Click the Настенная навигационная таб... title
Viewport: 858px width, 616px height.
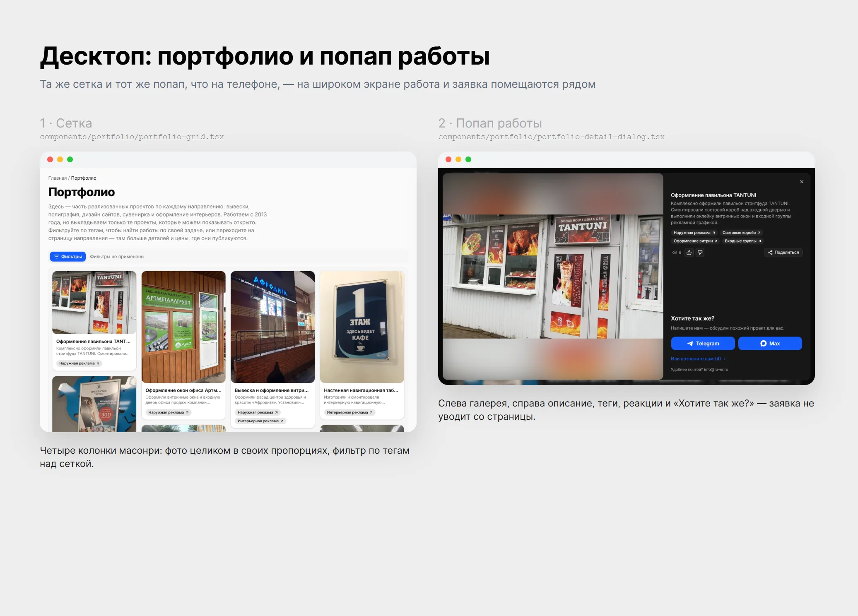[x=361, y=390]
